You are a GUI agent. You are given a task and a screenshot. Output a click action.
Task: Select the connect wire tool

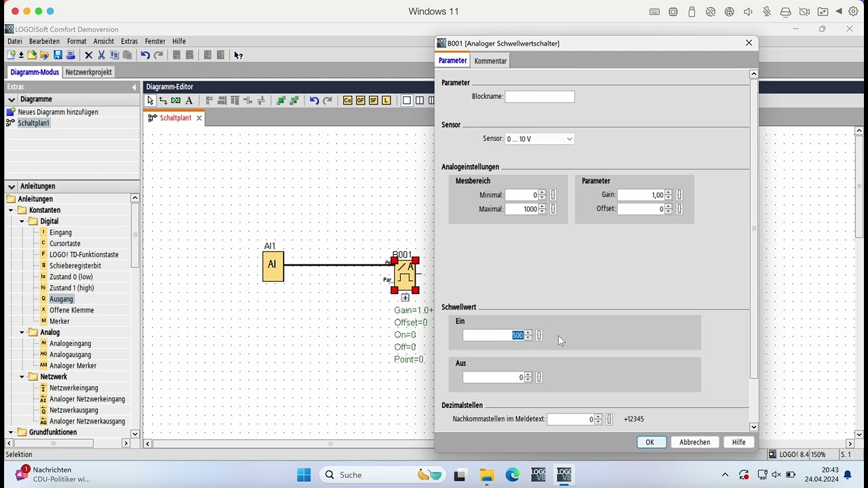point(163,100)
